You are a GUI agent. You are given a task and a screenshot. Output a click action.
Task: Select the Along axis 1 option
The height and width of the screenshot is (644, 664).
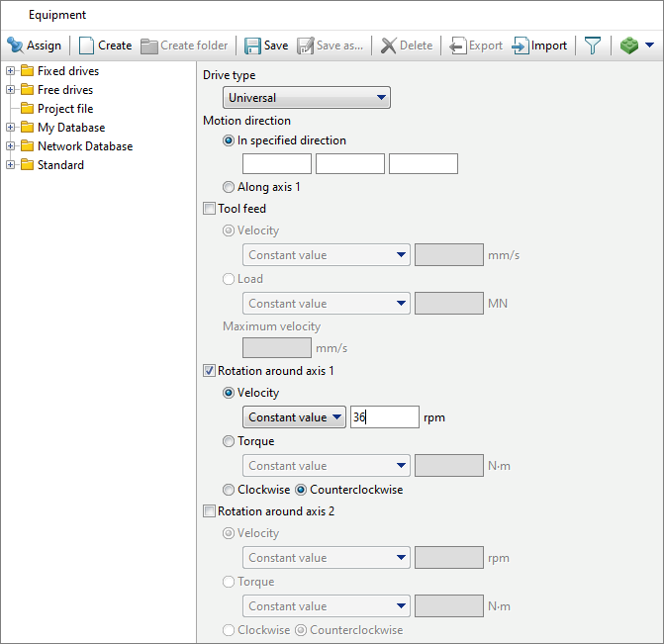230,187
